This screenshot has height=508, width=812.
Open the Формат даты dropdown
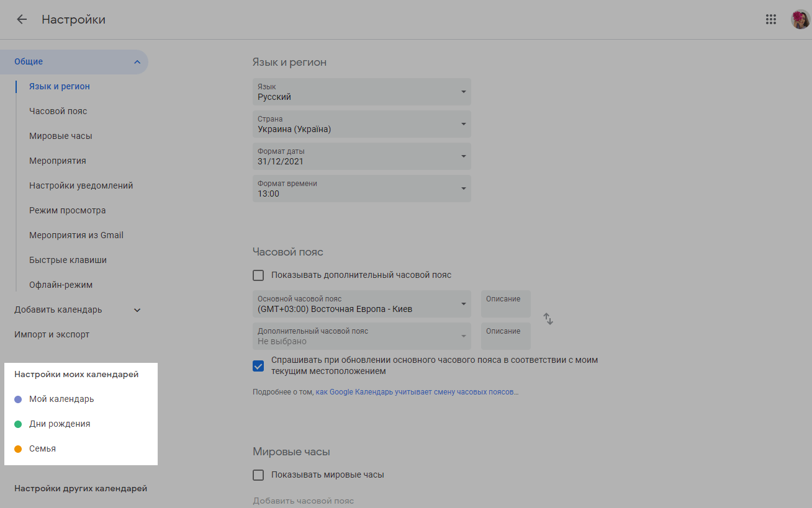pos(361,156)
